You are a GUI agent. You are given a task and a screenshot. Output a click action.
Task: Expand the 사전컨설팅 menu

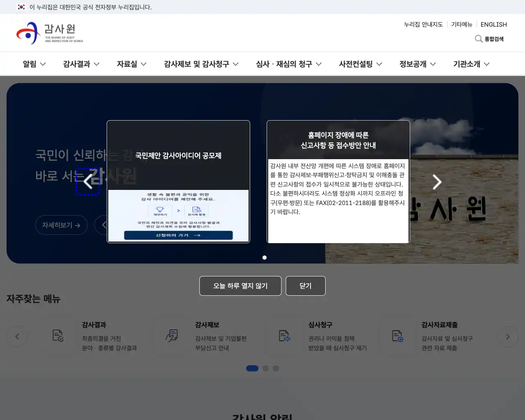pos(361,64)
